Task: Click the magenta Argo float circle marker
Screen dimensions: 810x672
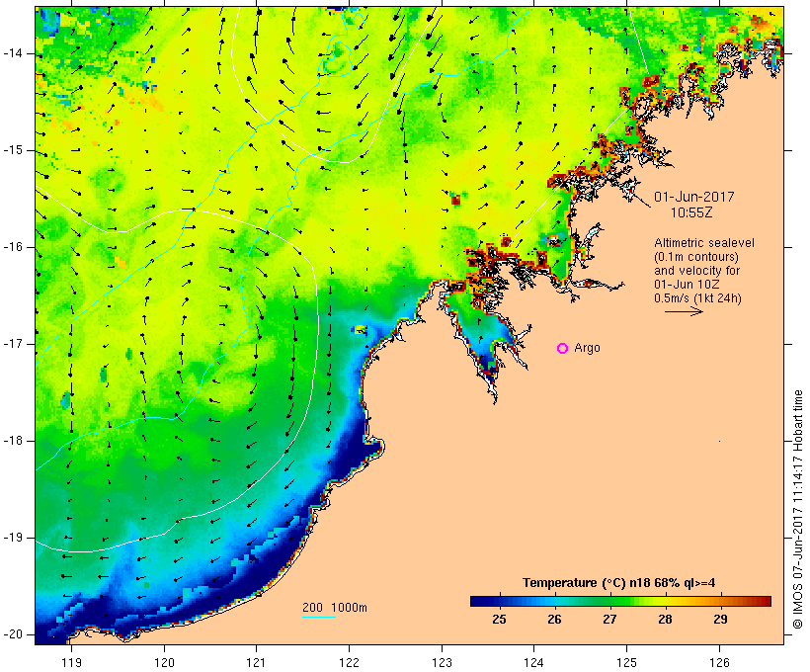Action: (563, 349)
